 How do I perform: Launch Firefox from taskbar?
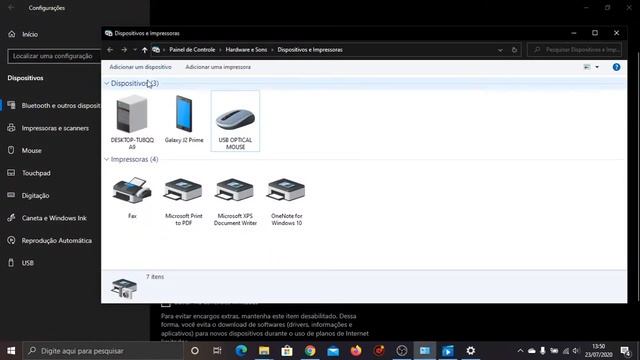pyautogui.click(x=356, y=351)
